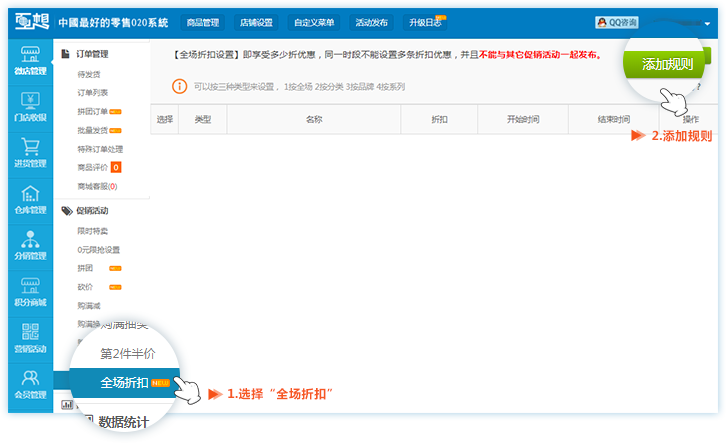Open 批量发货 in the sidebar
The image size is (726, 443).
point(92,131)
